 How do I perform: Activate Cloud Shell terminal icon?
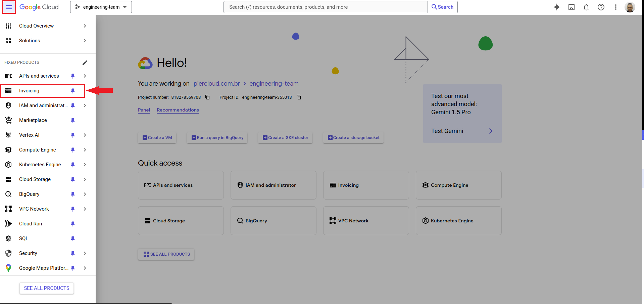tap(572, 7)
